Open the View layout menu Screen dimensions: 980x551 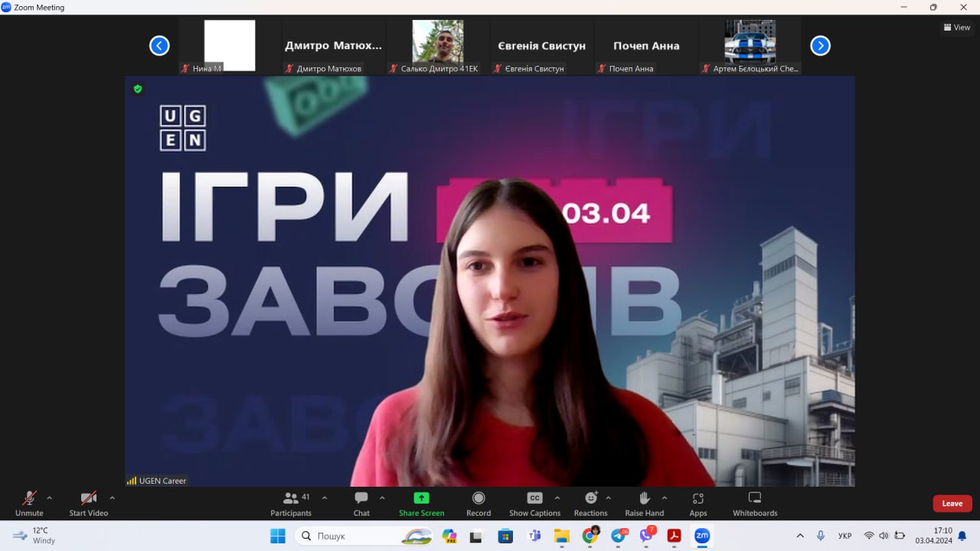pyautogui.click(x=957, y=28)
